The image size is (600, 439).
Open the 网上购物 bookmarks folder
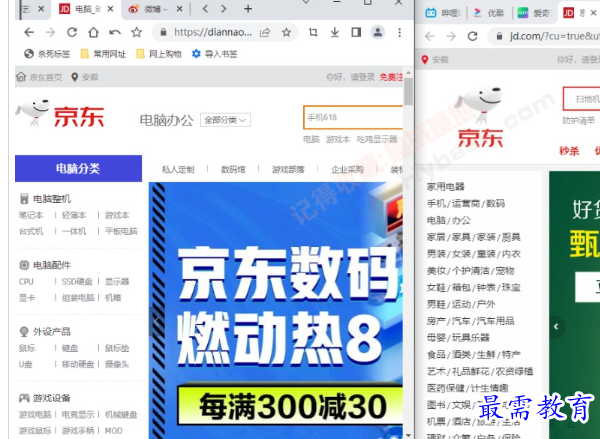(159, 54)
